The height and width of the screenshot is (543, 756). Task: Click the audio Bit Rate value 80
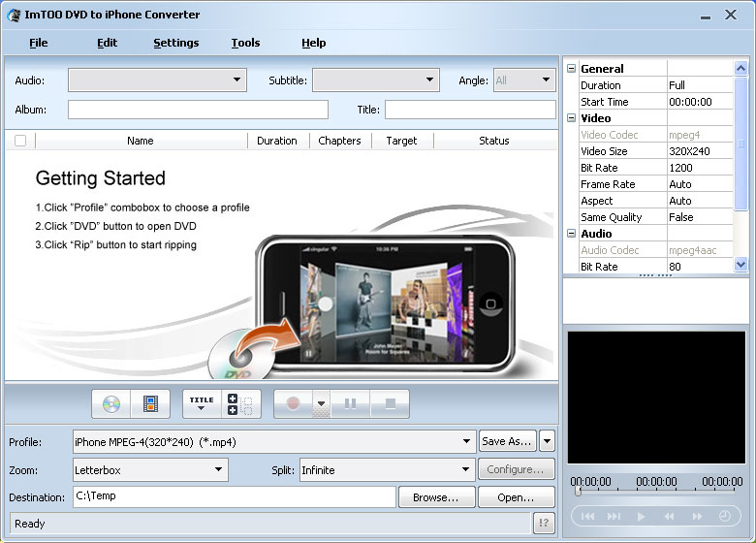click(700, 267)
